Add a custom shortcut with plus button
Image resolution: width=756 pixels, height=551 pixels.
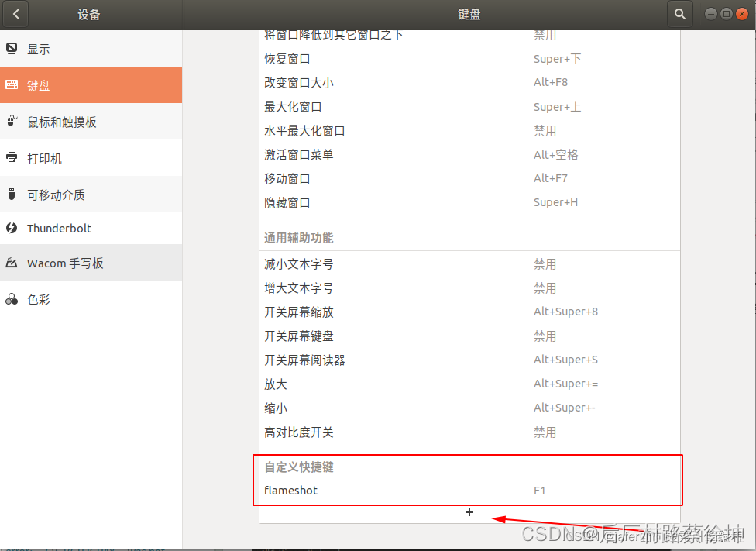(x=469, y=512)
